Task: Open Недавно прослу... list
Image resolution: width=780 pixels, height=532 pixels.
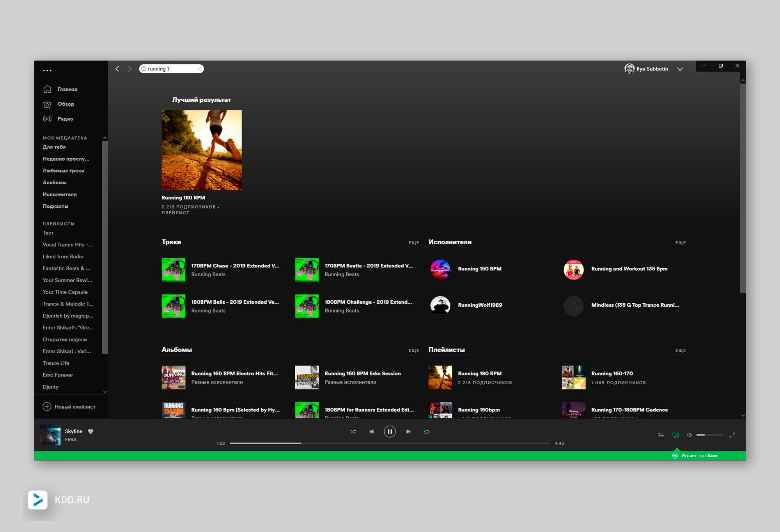Action: (x=66, y=159)
